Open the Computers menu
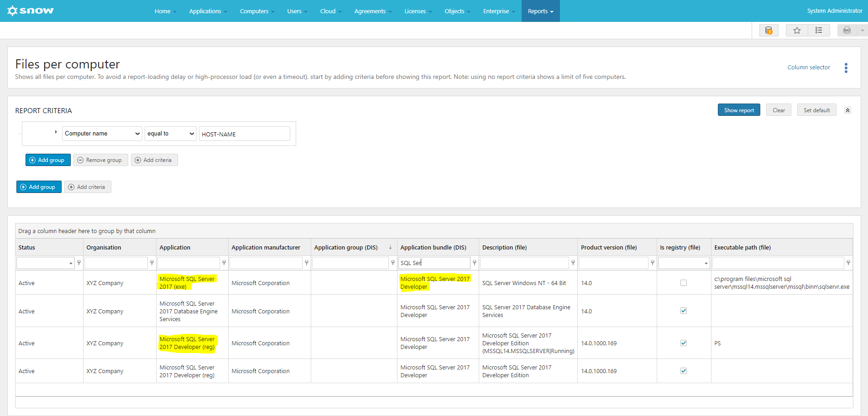This screenshot has height=416, width=868. tap(257, 11)
